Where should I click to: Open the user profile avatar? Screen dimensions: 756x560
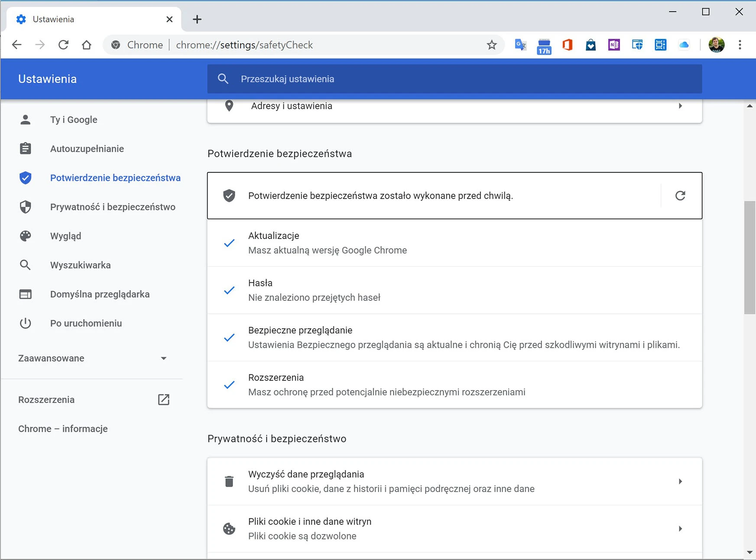click(x=717, y=45)
